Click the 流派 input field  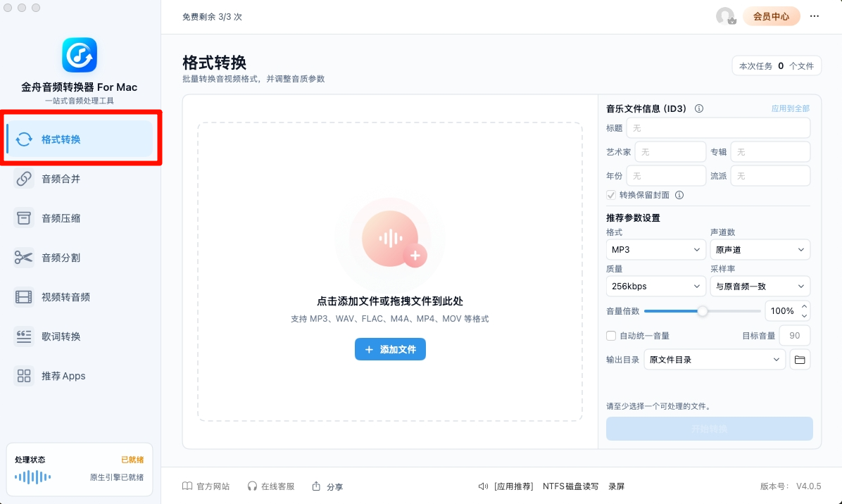(x=770, y=175)
